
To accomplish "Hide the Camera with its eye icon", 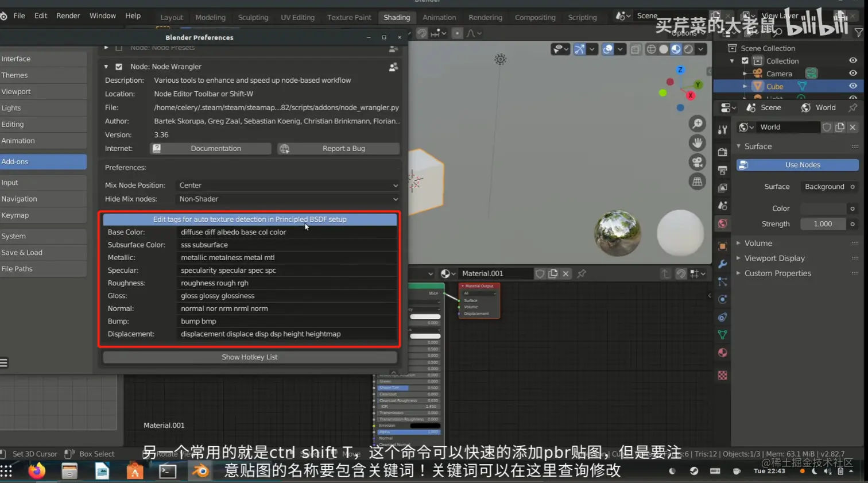I will click(x=853, y=74).
